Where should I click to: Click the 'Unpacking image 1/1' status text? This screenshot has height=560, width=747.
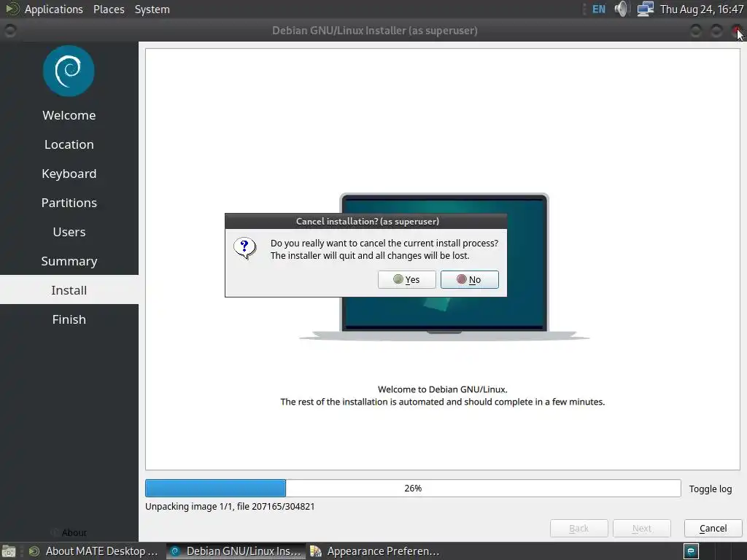coord(230,507)
